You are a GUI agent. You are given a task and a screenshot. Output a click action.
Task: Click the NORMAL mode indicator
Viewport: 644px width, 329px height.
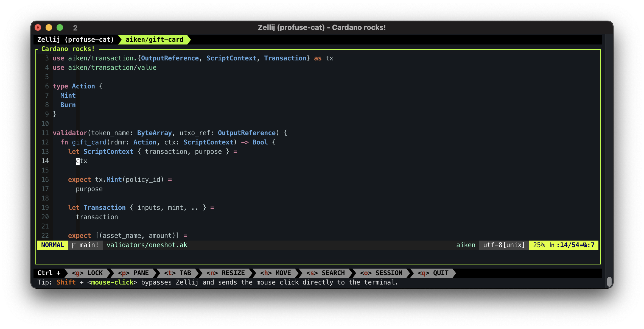pos(53,245)
